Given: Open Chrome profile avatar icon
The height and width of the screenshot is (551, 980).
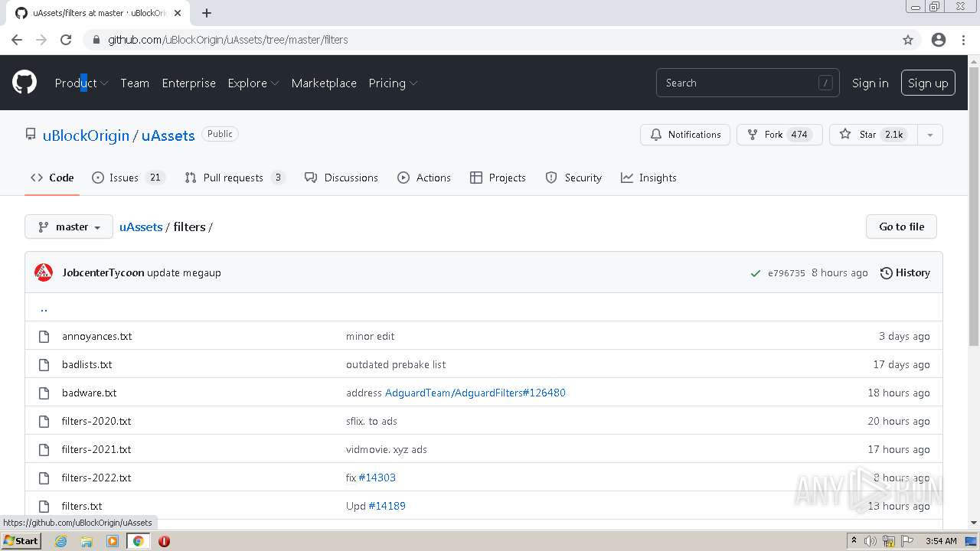Looking at the screenshot, I should coord(939,40).
